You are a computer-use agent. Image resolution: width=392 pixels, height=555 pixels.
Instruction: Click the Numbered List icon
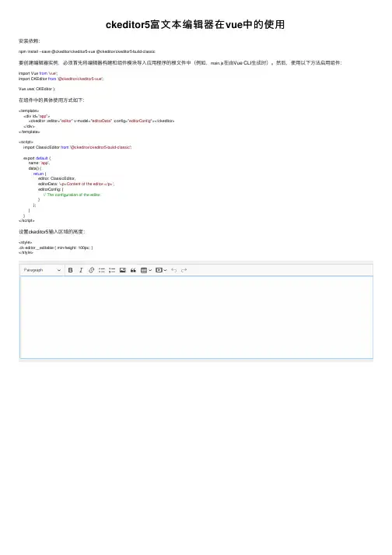point(112,270)
